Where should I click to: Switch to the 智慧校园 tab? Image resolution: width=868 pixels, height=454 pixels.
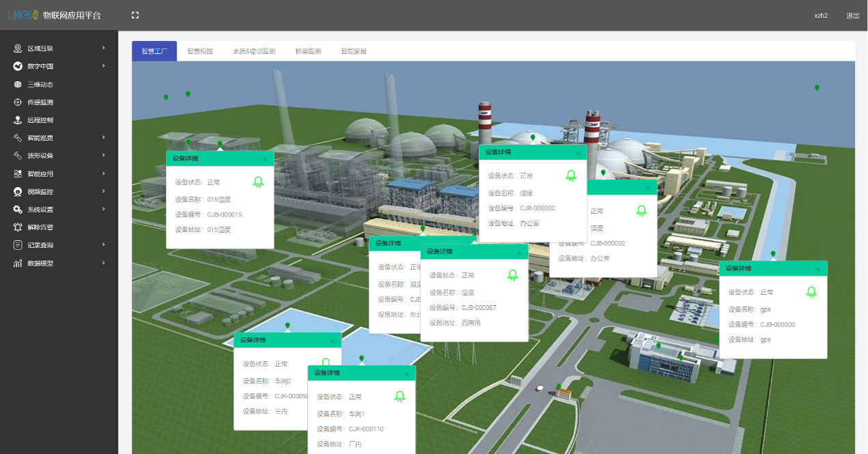click(200, 51)
